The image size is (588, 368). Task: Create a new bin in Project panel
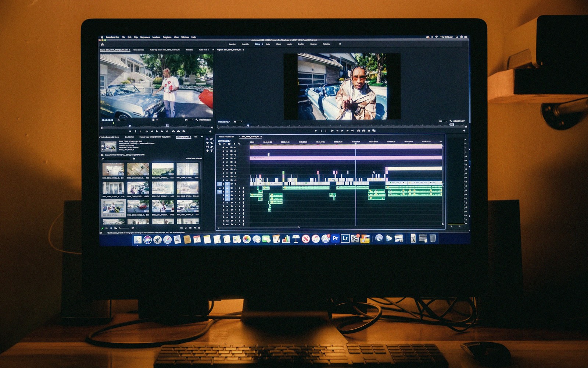[190, 228]
